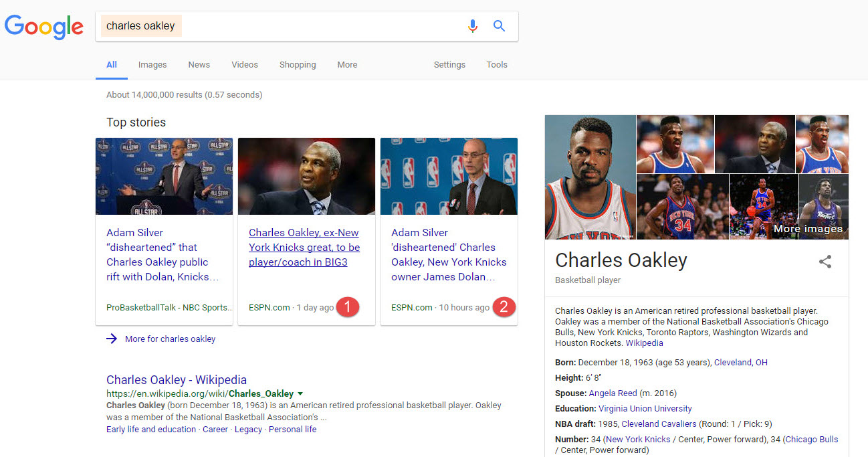868x457 pixels.
Task: Open Charles Oakley - Wikipedia result title
Action: pyautogui.click(x=177, y=379)
